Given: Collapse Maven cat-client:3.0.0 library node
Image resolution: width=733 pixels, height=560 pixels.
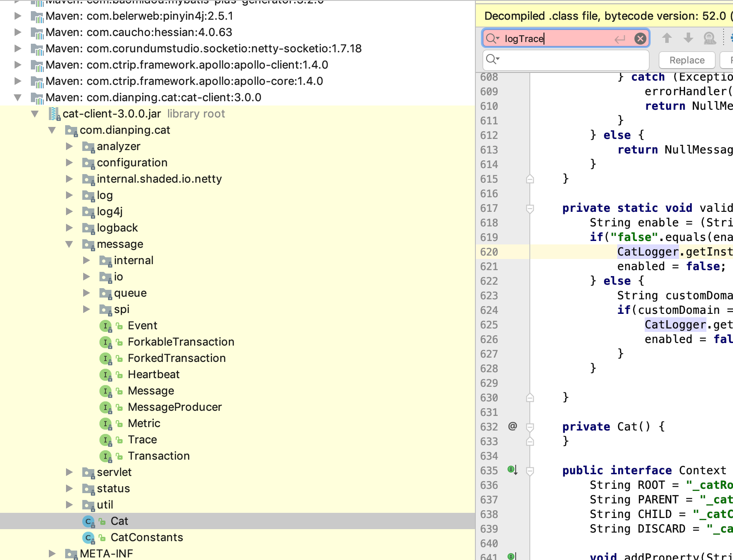Looking at the screenshot, I should [18, 97].
